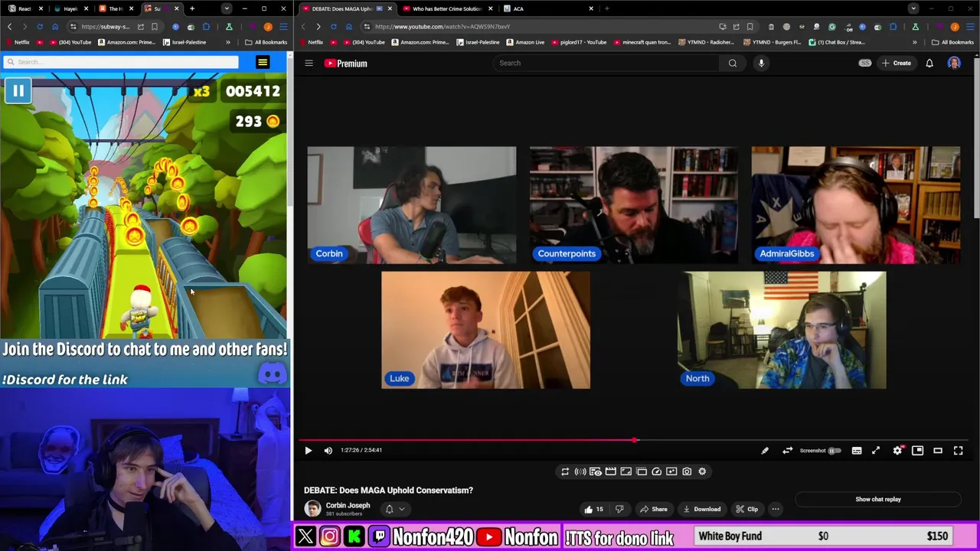Open miniplayer for the YouTube video

coord(917,451)
